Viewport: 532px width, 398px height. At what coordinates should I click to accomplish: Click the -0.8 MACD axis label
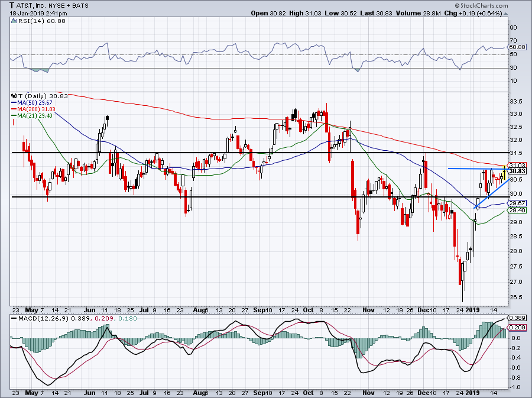point(515,377)
